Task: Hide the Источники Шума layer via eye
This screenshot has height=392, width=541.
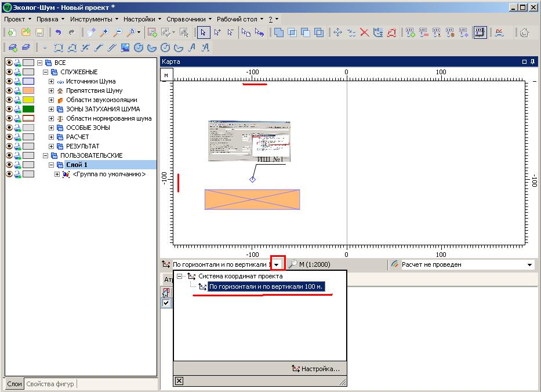Action: (x=9, y=81)
